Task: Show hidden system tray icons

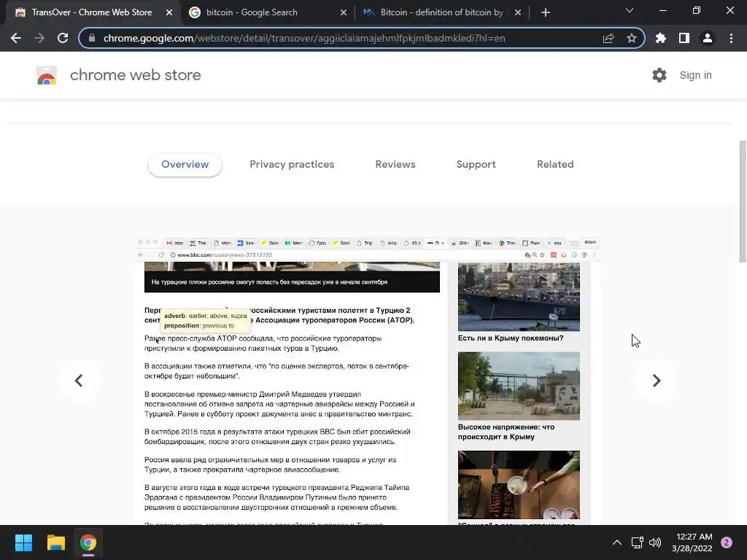Action: click(617, 542)
